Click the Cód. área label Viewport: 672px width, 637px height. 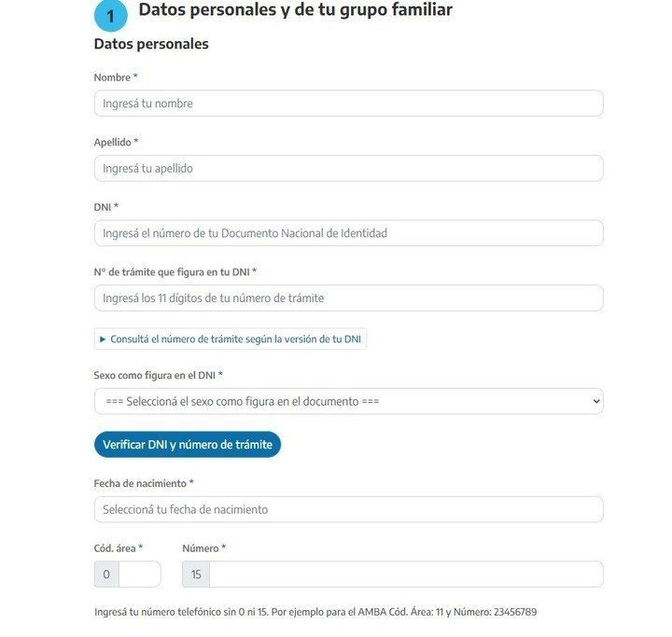click(x=115, y=548)
